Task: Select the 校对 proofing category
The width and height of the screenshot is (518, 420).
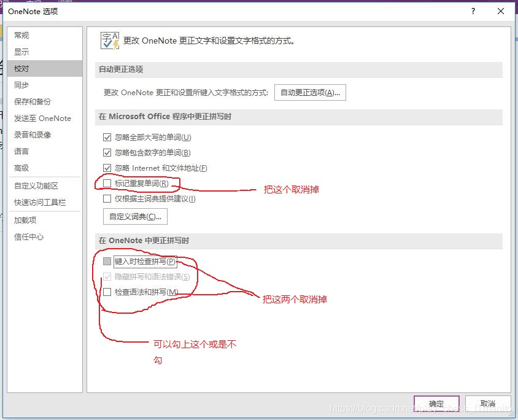Action: (x=45, y=68)
